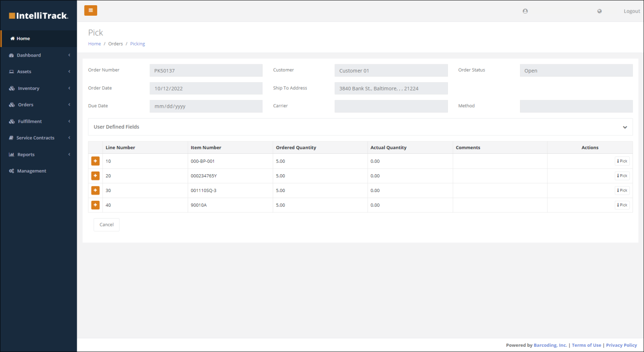Open the Management menu item

coord(39,171)
